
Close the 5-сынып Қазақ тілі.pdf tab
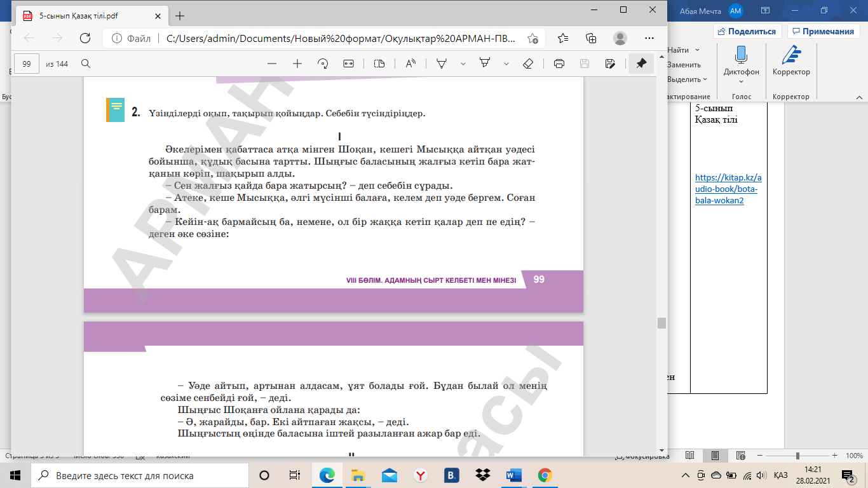click(x=158, y=16)
